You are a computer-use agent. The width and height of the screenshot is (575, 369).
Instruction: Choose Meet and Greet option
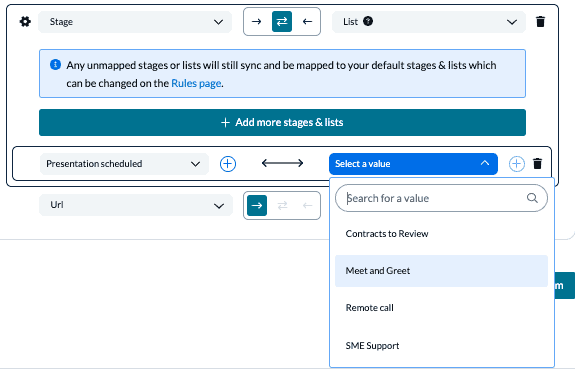[x=442, y=271]
